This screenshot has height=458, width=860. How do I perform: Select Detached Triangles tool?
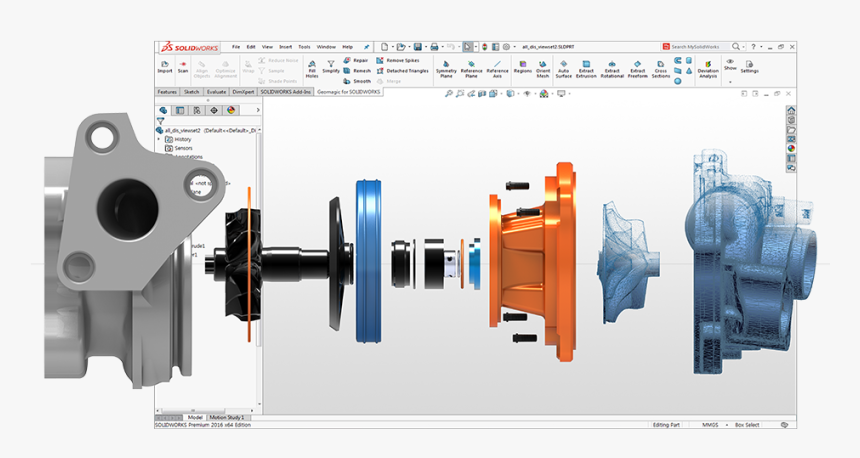[x=402, y=71]
